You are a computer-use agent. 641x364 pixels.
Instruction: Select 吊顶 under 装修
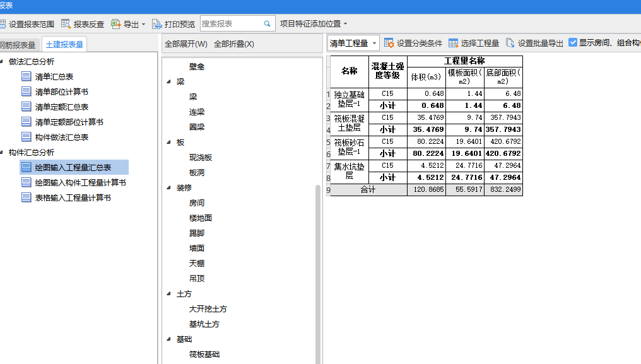click(x=197, y=279)
